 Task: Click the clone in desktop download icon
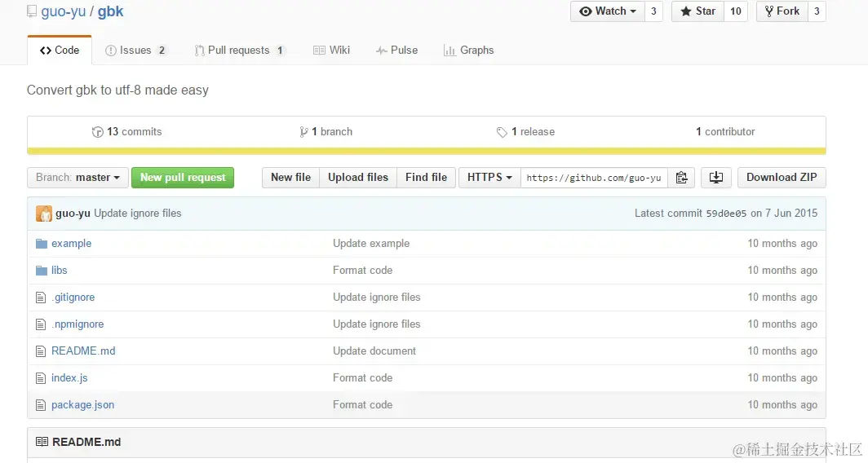pyautogui.click(x=715, y=178)
